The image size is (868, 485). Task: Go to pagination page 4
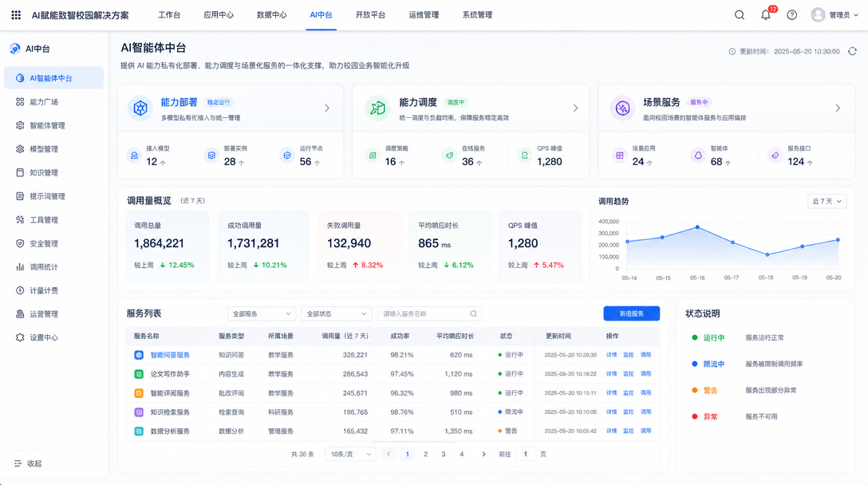pyautogui.click(x=462, y=454)
